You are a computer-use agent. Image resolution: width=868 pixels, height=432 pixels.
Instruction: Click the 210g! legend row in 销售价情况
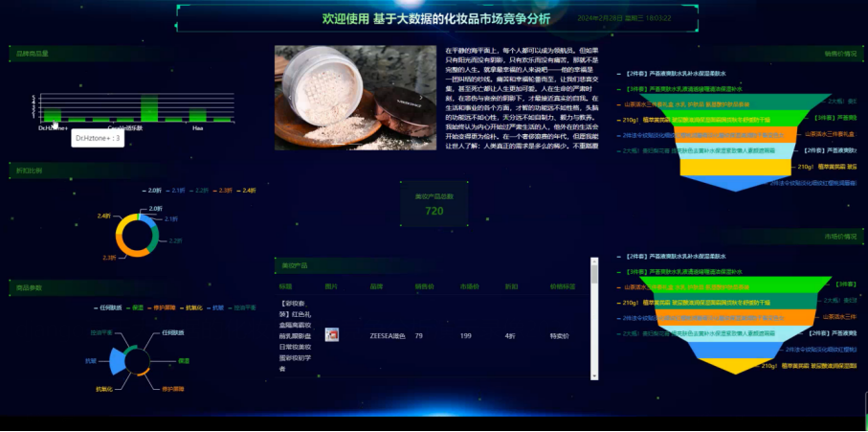(694, 120)
